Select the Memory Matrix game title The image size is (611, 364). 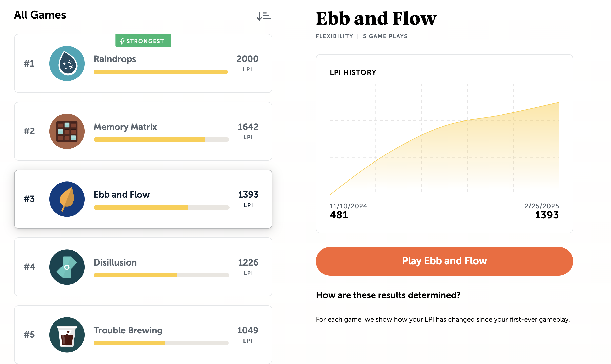coord(125,127)
